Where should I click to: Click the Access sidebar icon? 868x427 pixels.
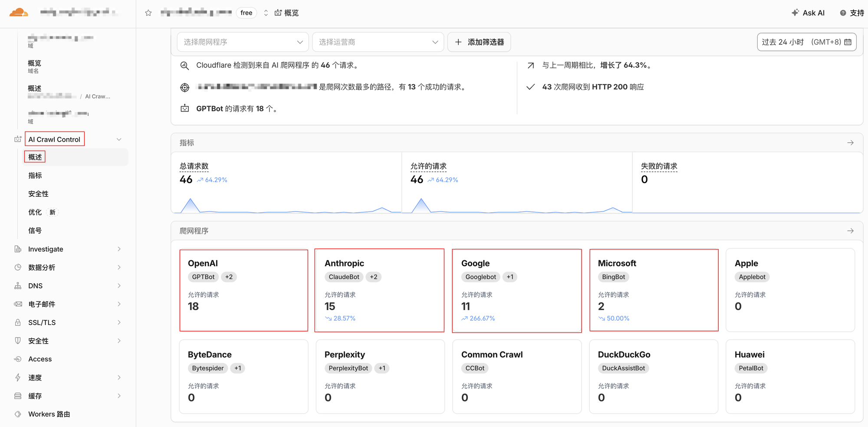click(18, 359)
